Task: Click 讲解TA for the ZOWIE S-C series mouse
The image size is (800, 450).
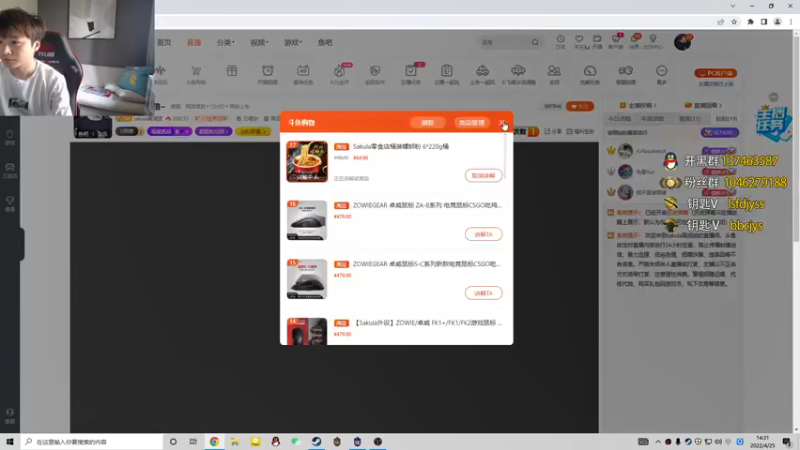Action: tap(483, 293)
